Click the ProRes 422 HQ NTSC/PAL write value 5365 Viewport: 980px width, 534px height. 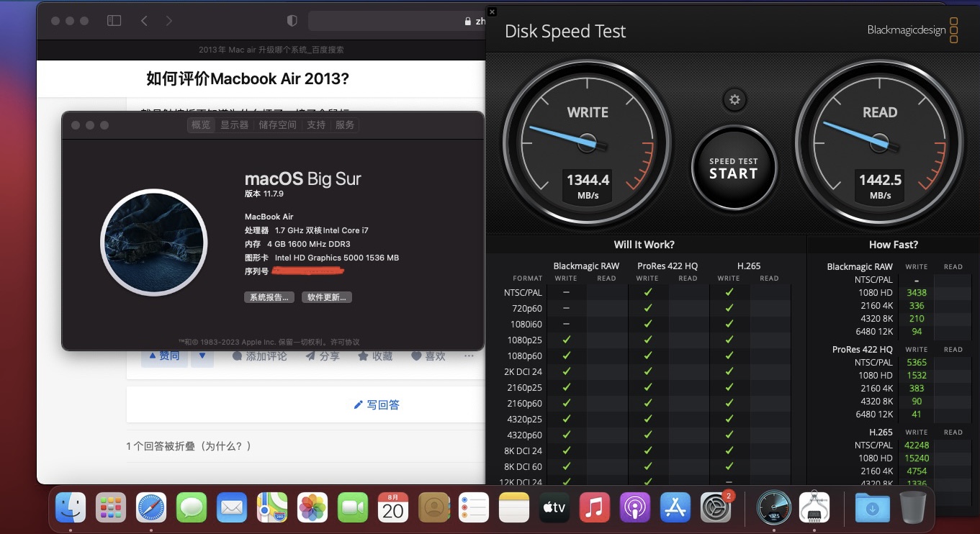(917, 363)
